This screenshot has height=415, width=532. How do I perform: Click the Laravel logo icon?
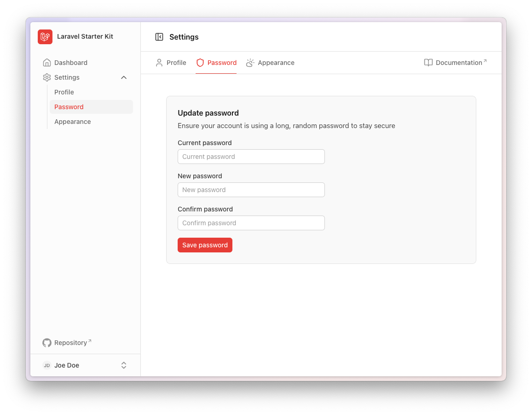45,37
